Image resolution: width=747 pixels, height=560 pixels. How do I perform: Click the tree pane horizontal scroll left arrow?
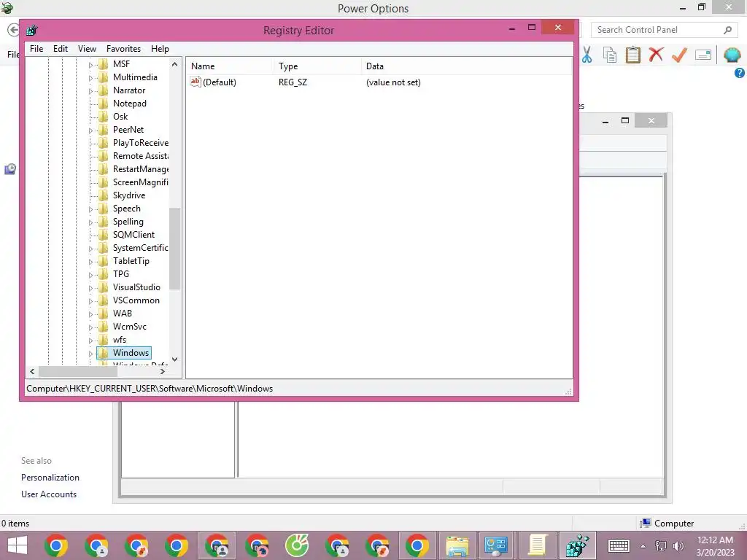pyautogui.click(x=32, y=371)
